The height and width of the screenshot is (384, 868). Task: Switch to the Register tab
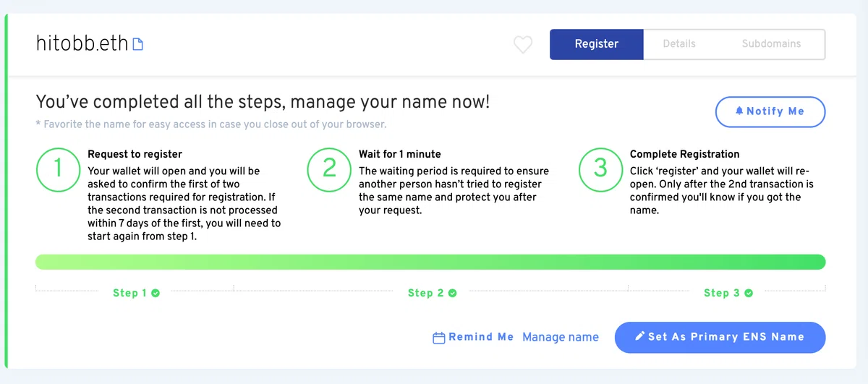point(597,44)
